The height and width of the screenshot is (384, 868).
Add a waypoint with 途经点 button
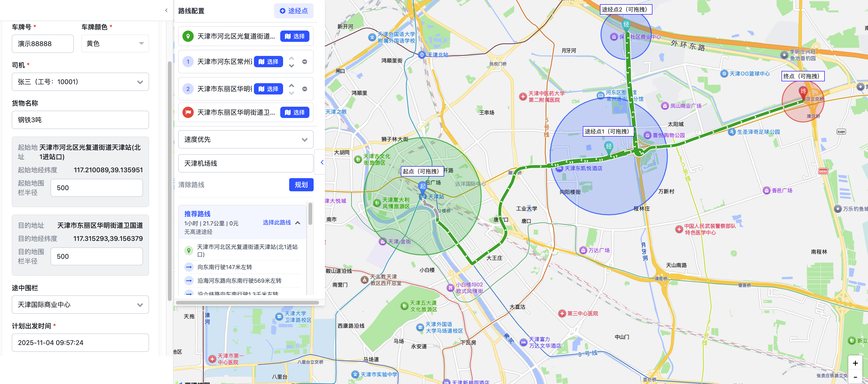pos(294,11)
